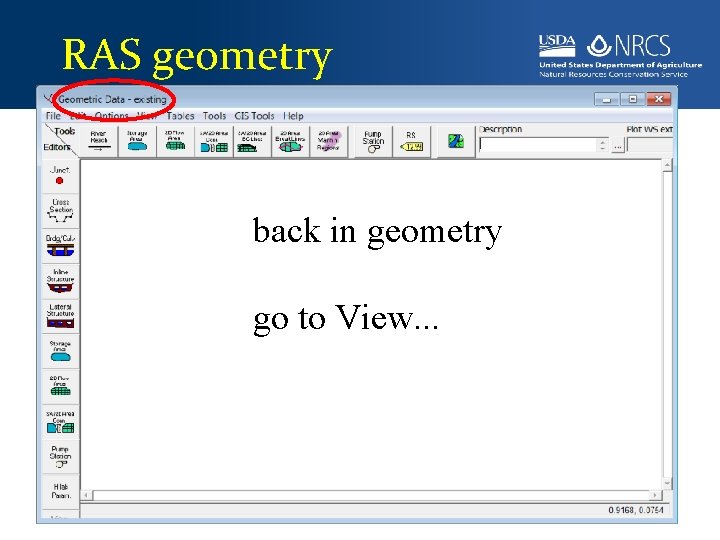Open the Options menu
This screenshot has height=540, width=720.
111,116
